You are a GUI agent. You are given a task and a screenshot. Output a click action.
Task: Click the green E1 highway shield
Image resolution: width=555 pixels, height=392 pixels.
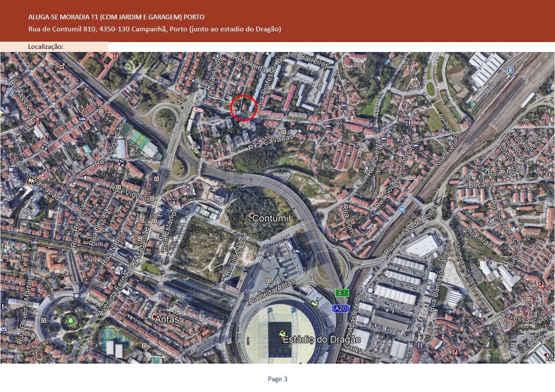coord(342,293)
